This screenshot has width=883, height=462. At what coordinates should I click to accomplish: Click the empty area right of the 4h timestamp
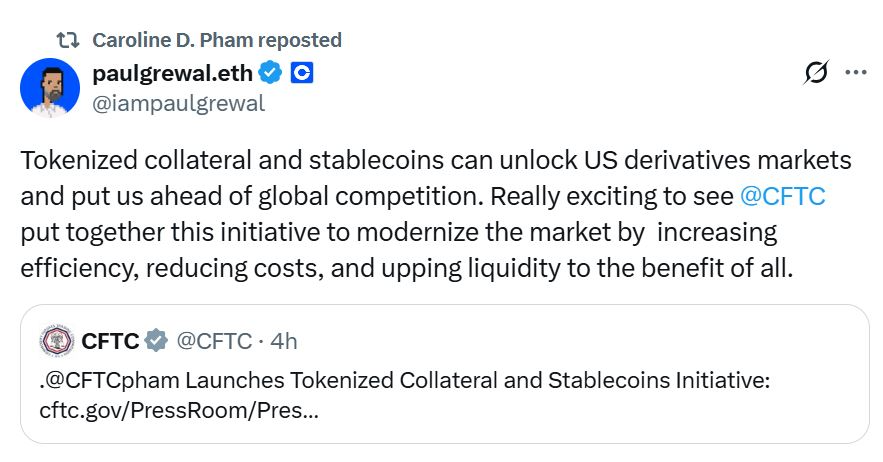(x=560, y=341)
